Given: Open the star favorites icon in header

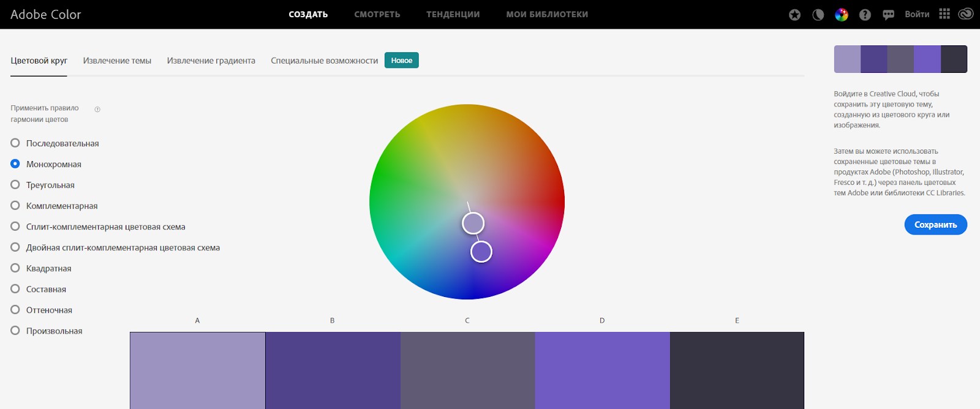Looking at the screenshot, I should (794, 15).
